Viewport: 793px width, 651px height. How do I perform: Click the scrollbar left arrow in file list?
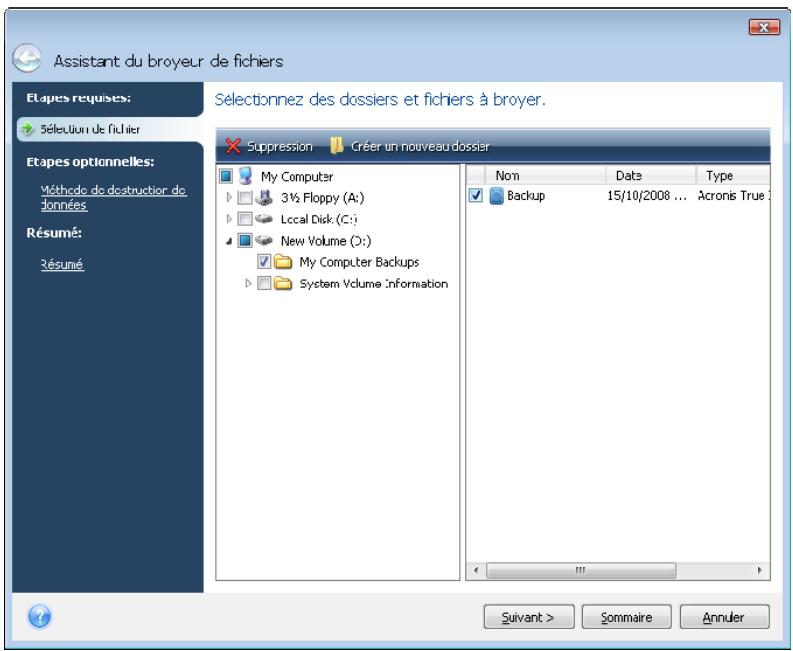pyautogui.click(x=476, y=570)
